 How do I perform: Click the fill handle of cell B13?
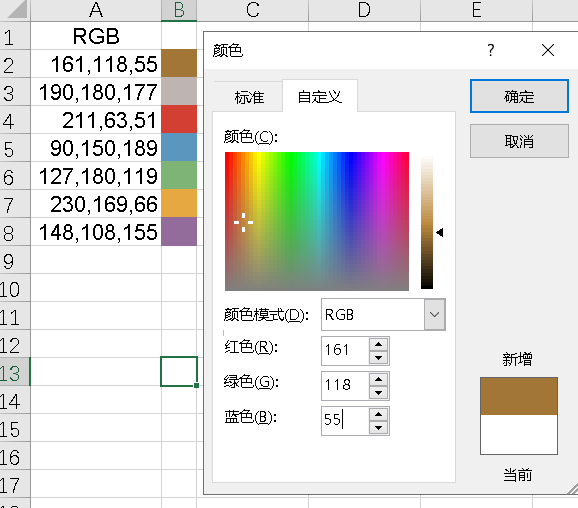pos(196,385)
